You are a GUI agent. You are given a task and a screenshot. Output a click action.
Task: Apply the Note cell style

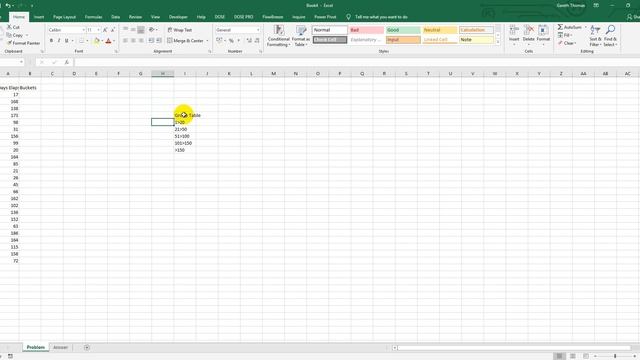pyautogui.click(x=476, y=40)
